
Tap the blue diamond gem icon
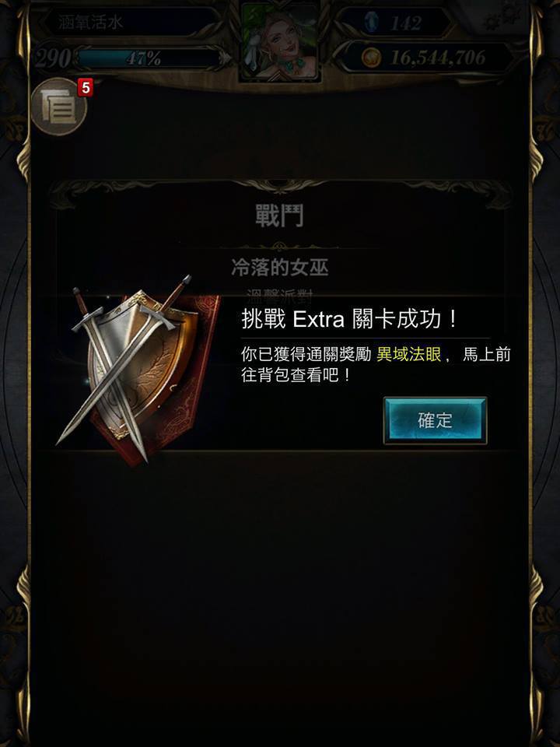pyautogui.click(x=372, y=22)
